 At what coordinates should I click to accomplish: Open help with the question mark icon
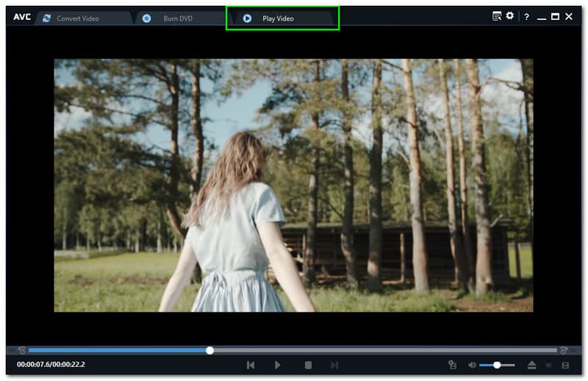coord(526,17)
